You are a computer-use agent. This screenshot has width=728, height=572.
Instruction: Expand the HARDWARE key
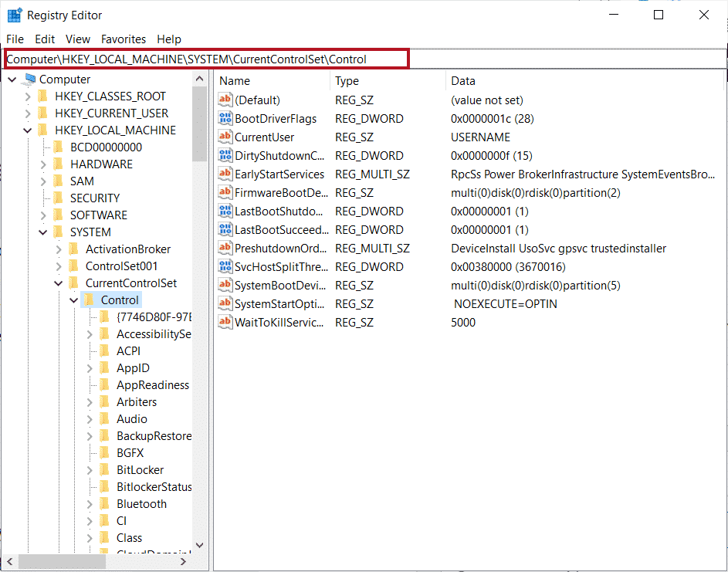point(43,164)
